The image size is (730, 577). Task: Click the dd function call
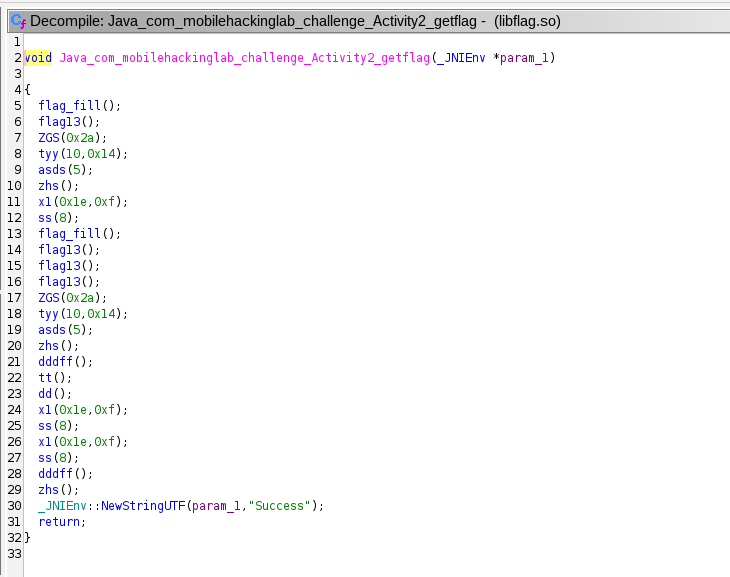coord(45,394)
